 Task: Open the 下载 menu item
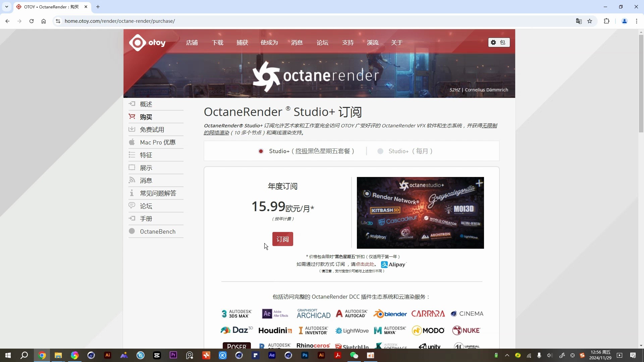(217, 43)
